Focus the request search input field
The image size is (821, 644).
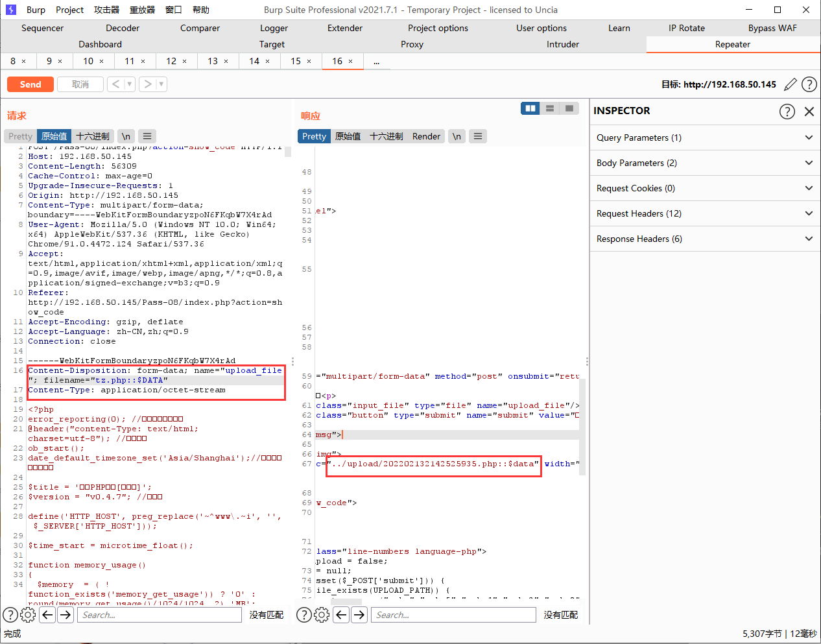click(160, 615)
